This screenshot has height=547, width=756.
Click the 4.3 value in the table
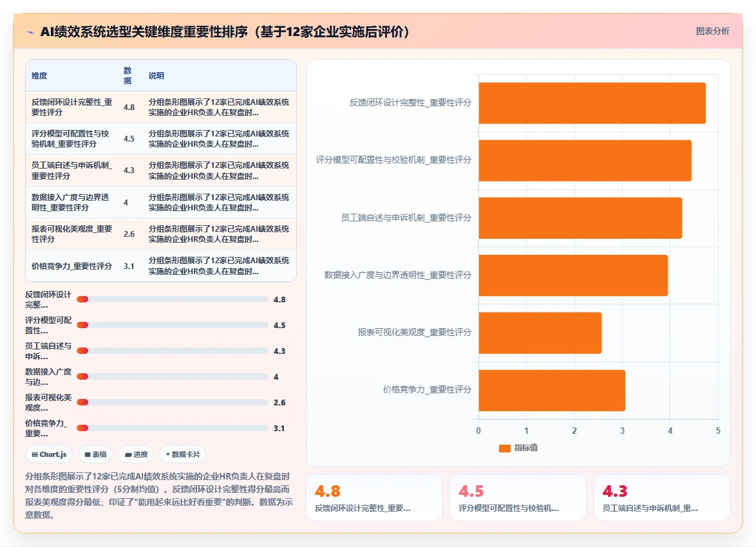pyautogui.click(x=129, y=171)
